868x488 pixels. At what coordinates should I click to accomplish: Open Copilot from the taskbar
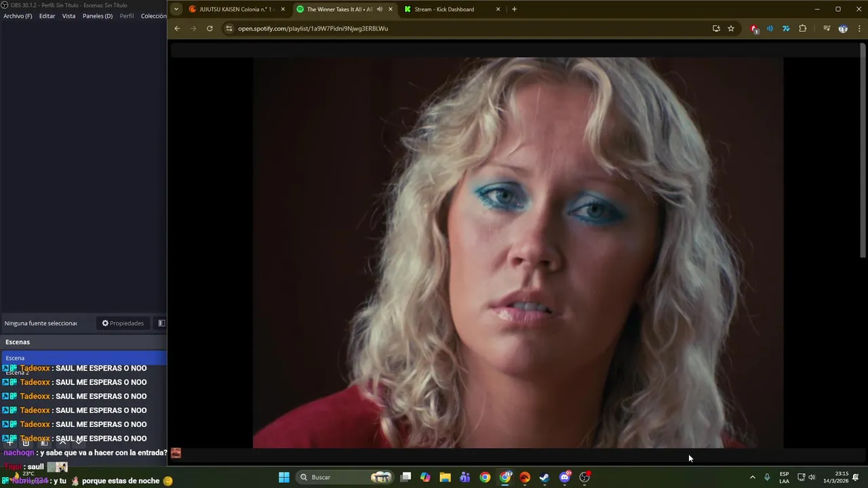tap(425, 477)
